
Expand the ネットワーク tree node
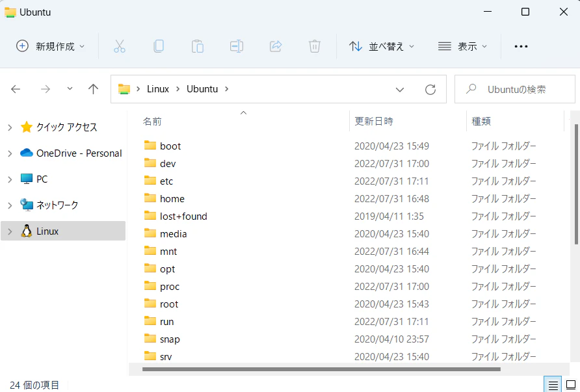coord(10,205)
